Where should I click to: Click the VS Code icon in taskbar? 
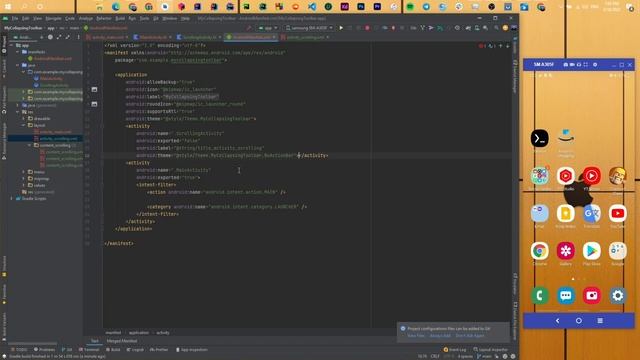[312, 7]
